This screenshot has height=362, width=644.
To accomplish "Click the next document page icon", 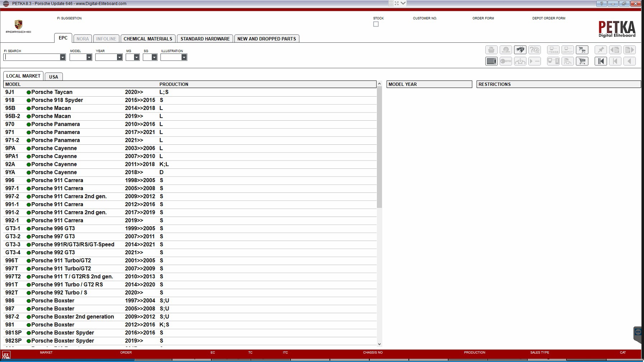I will click(629, 50).
